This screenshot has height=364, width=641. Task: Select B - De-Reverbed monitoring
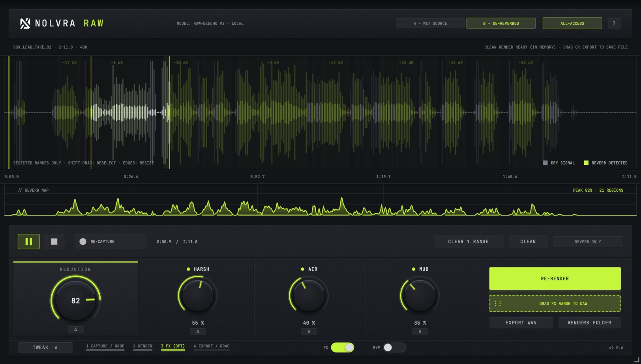click(x=501, y=23)
